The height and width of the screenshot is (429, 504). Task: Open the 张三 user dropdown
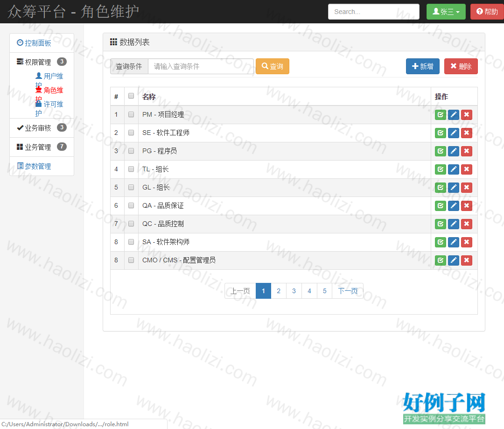click(446, 12)
